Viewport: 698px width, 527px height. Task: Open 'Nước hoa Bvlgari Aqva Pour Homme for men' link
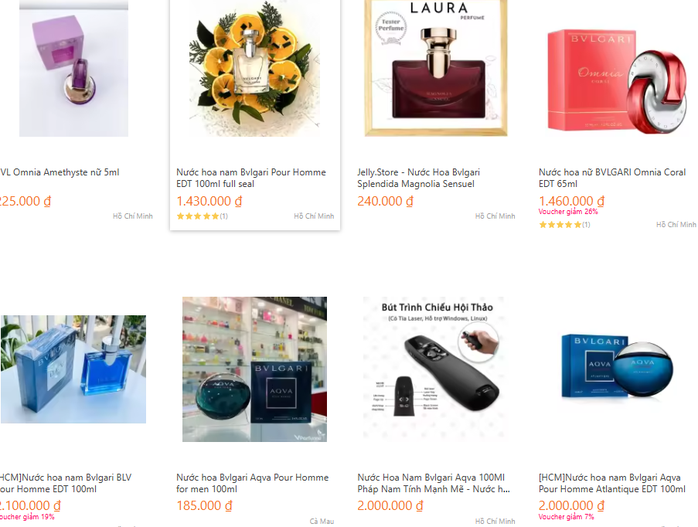coord(252,483)
